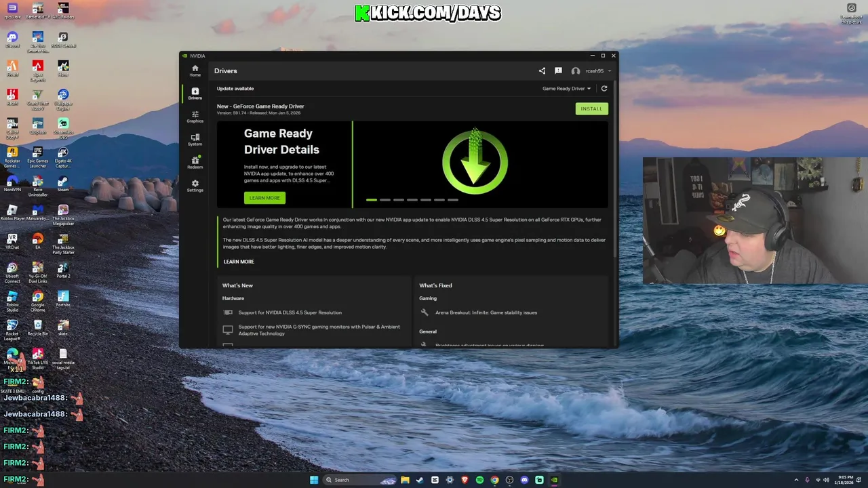Open the Home page in NVIDIA sidebar
This screenshot has width=868, height=488.
tap(195, 70)
